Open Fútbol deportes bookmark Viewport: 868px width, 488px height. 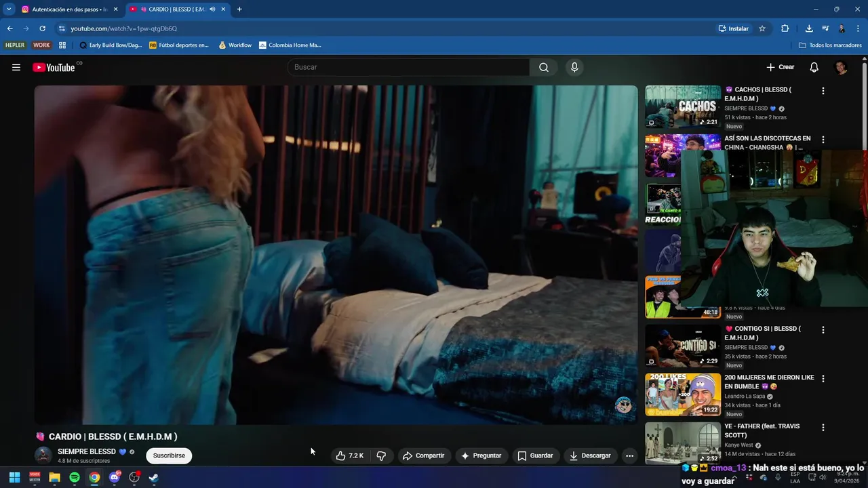[x=179, y=45]
